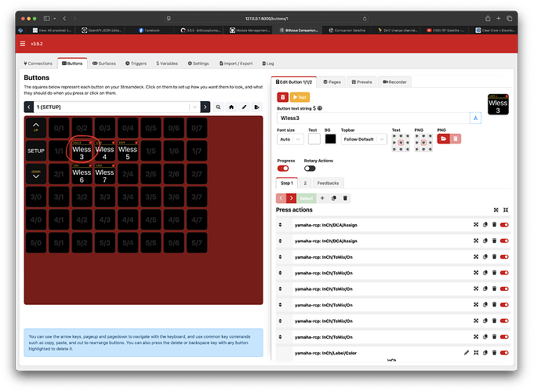Screen dimensions: 534x392
Task: Switch to the Connections tab
Action: [x=38, y=64]
